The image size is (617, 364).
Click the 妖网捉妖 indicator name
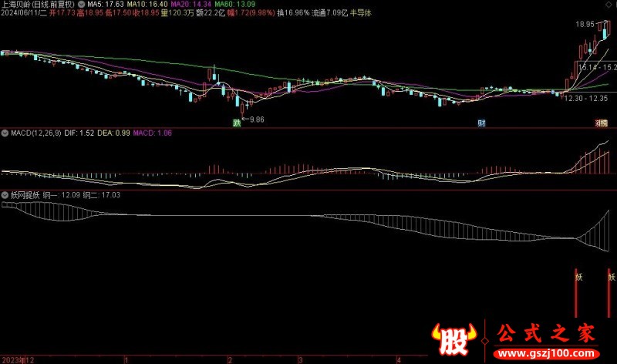click(25, 195)
